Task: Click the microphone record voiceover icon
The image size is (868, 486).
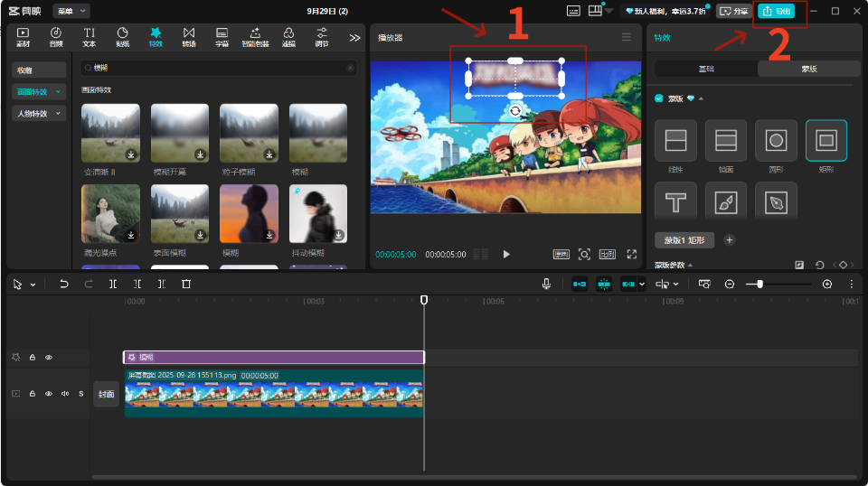Action: click(546, 284)
